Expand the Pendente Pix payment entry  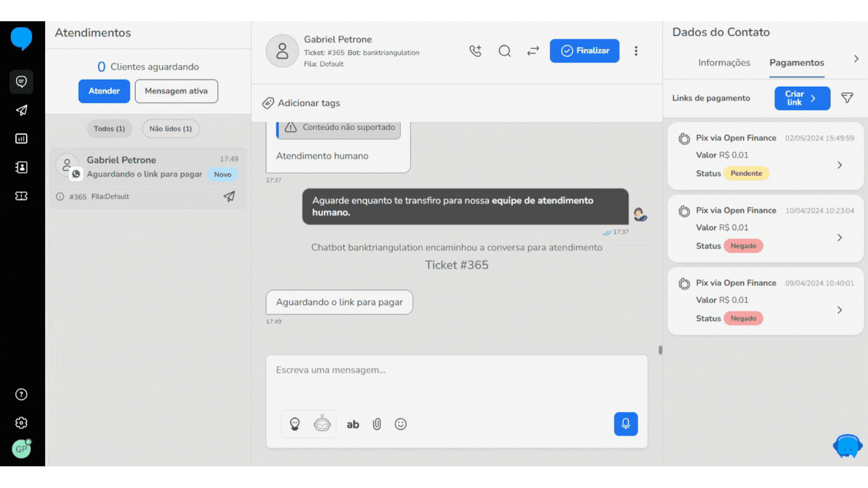click(839, 165)
